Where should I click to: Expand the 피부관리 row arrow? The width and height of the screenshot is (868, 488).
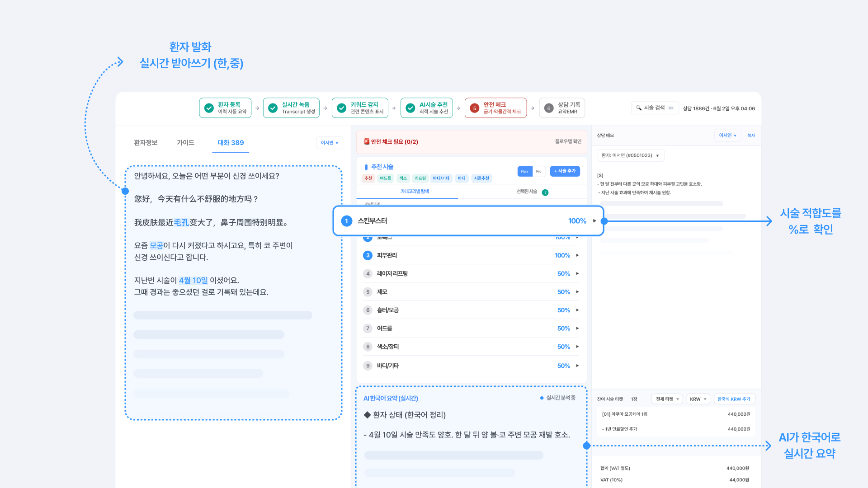[x=577, y=255]
